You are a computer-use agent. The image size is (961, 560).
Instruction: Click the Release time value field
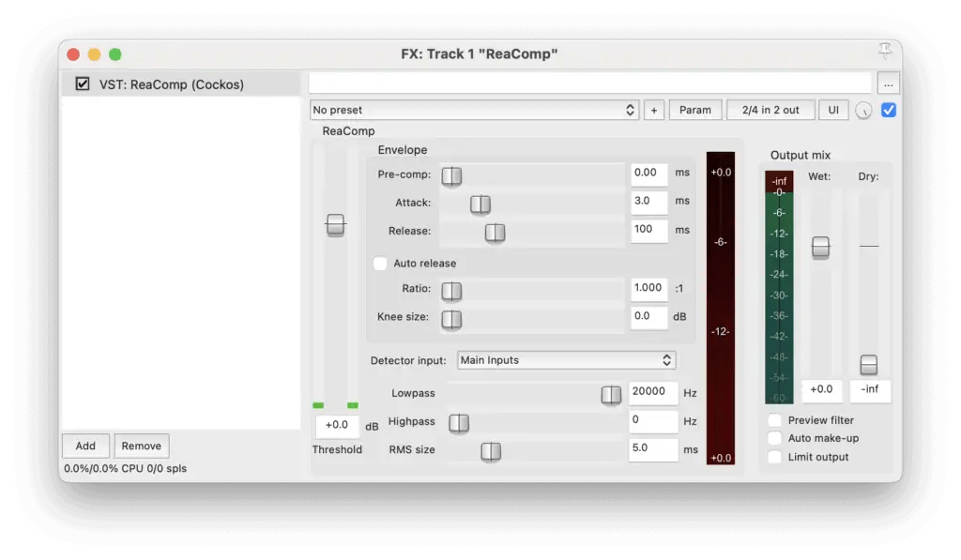[649, 230]
